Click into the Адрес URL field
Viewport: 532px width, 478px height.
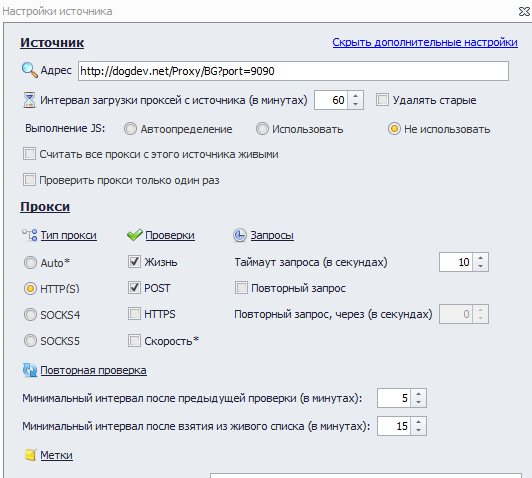coord(293,71)
